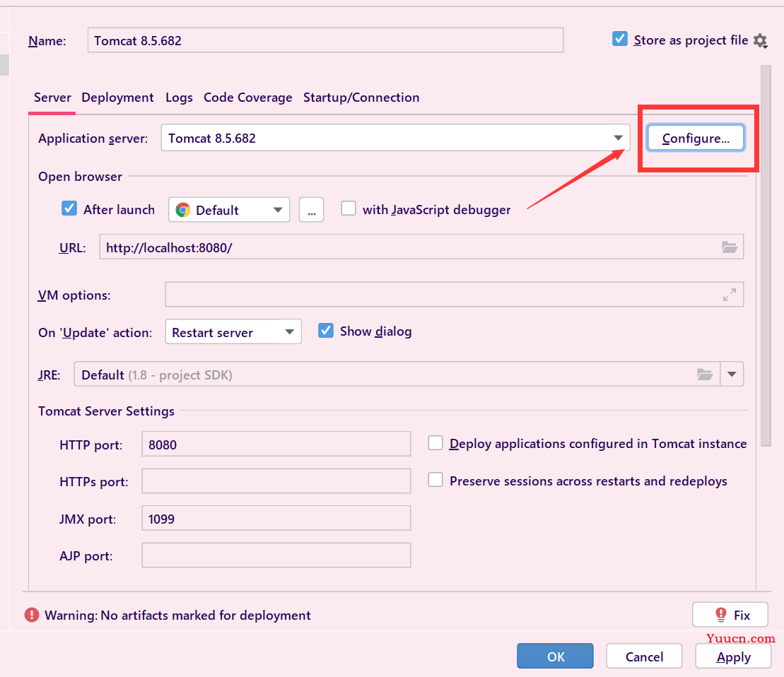Uncheck the After launch checkbox
Viewport: 784px width, 677px height.
(x=69, y=208)
